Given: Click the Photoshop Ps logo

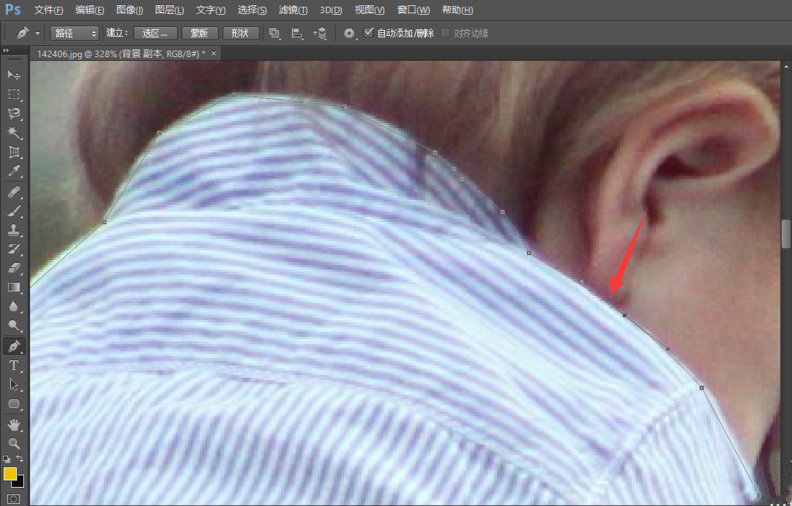Looking at the screenshot, I should point(13,10).
